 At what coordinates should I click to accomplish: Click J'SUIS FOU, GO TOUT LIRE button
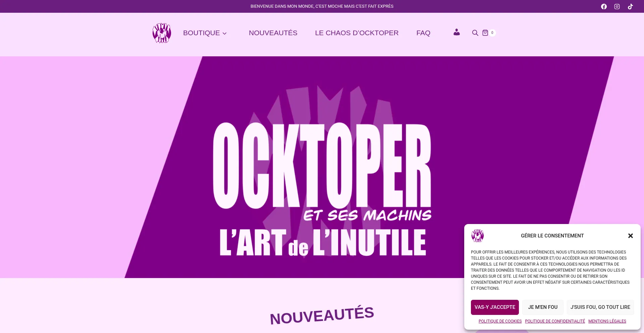(x=600, y=307)
